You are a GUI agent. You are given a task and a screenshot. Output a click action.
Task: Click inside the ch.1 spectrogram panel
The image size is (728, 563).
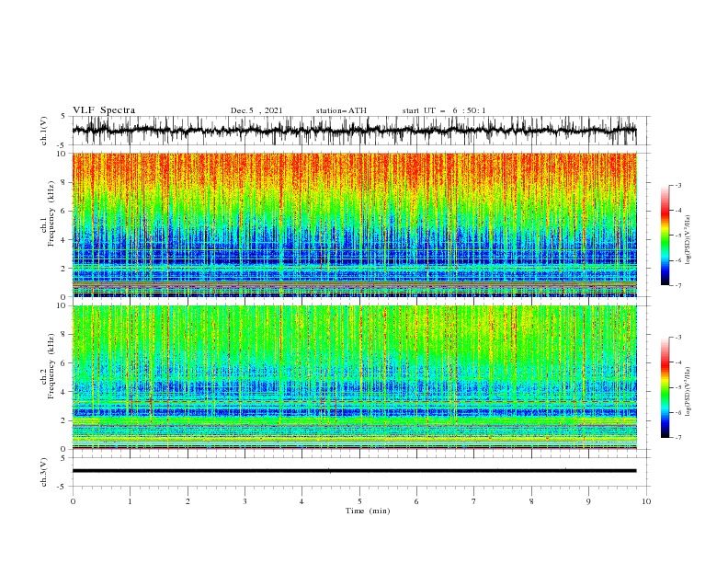pos(354,224)
